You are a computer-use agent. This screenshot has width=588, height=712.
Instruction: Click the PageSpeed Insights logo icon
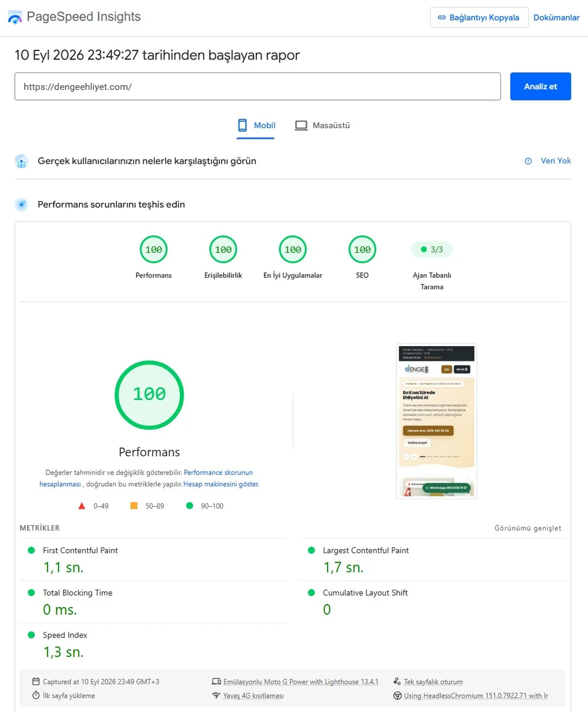(x=14, y=16)
